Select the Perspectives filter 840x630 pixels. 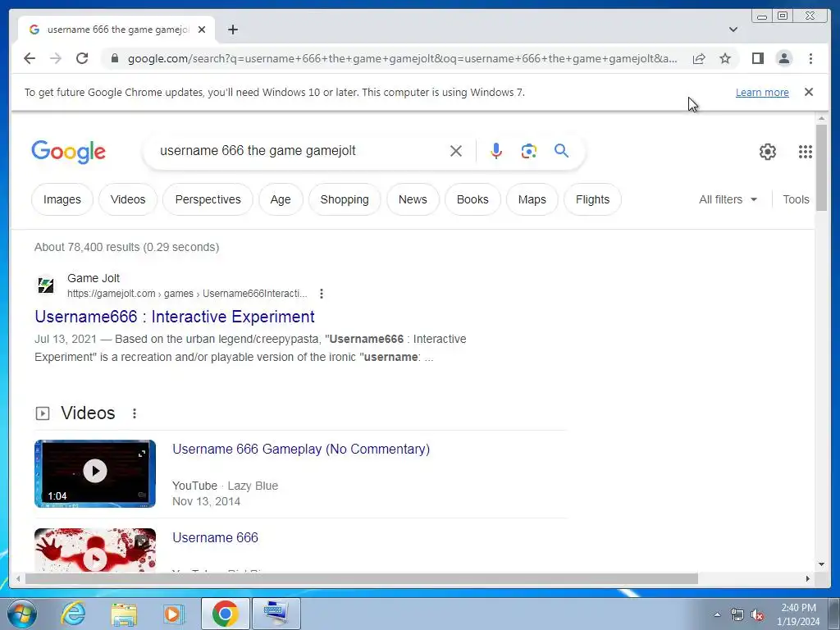[x=208, y=199]
